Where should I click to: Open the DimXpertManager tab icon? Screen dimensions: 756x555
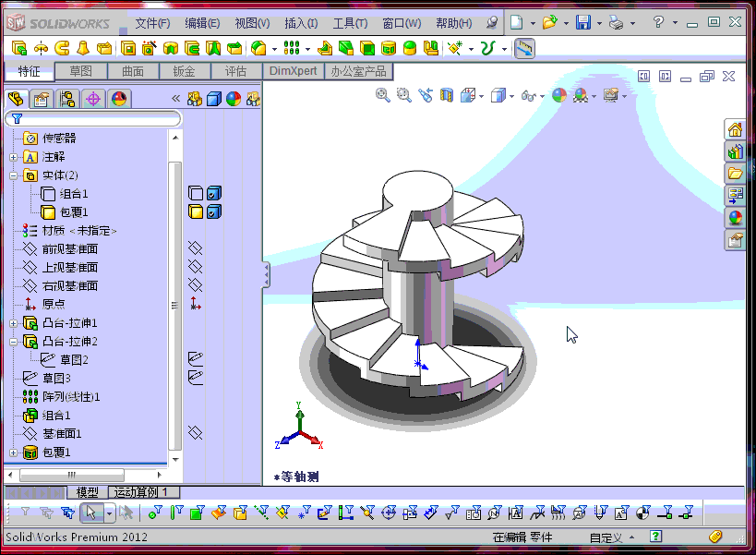pyautogui.click(x=93, y=99)
